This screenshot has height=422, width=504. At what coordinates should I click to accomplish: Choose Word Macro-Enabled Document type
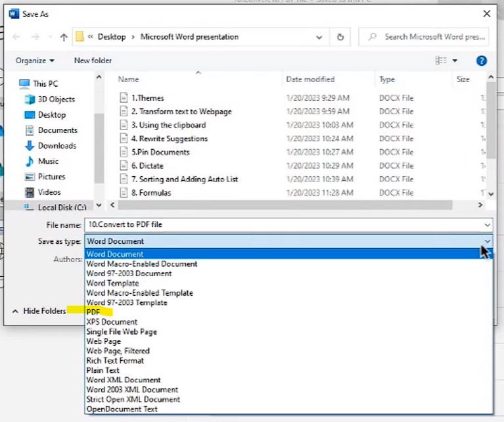[x=288, y=264]
